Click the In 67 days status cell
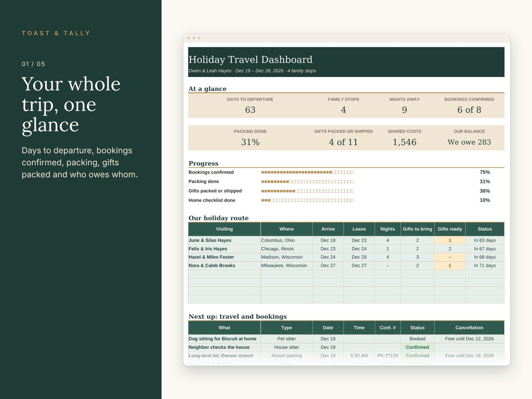Image resolution: width=532 pixels, height=399 pixels. point(485,249)
